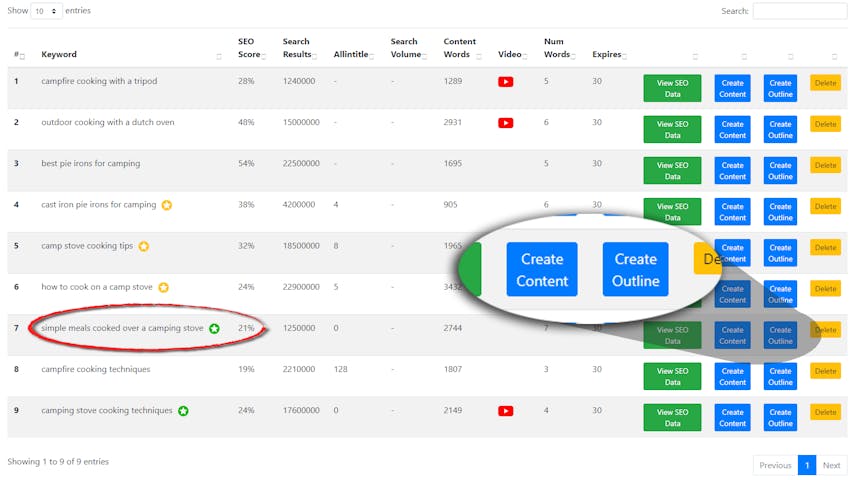The image size is (855, 480).
Task: Create Content for best pie irons for camping
Action: click(732, 170)
